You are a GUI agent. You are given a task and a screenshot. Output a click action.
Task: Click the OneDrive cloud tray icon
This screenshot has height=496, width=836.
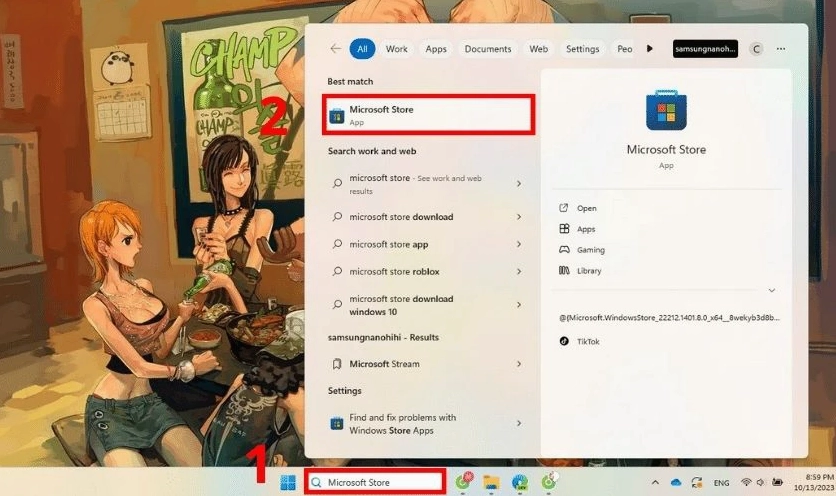pyautogui.click(x=676, y=483)
